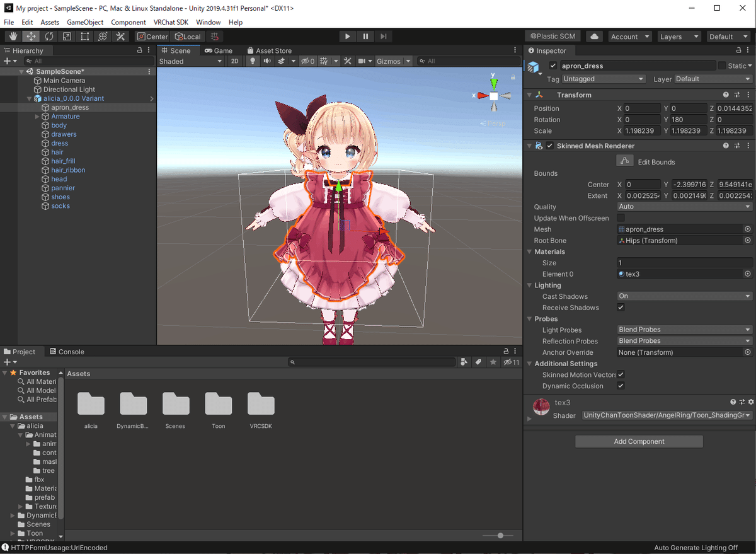Open the Light Probes dropdown
The width and height of the screenshot is (756, 554).
685,330
